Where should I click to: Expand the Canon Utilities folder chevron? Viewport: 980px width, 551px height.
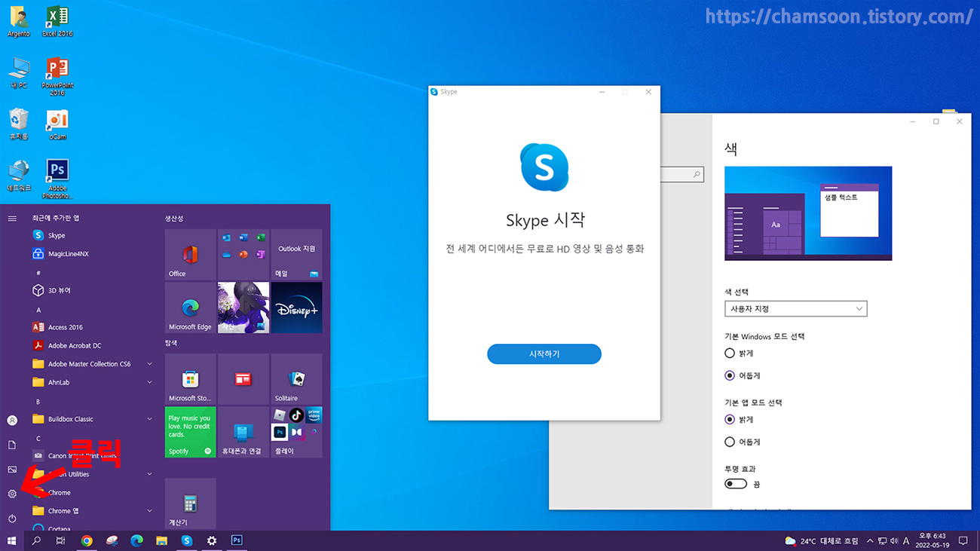point(149,474)
